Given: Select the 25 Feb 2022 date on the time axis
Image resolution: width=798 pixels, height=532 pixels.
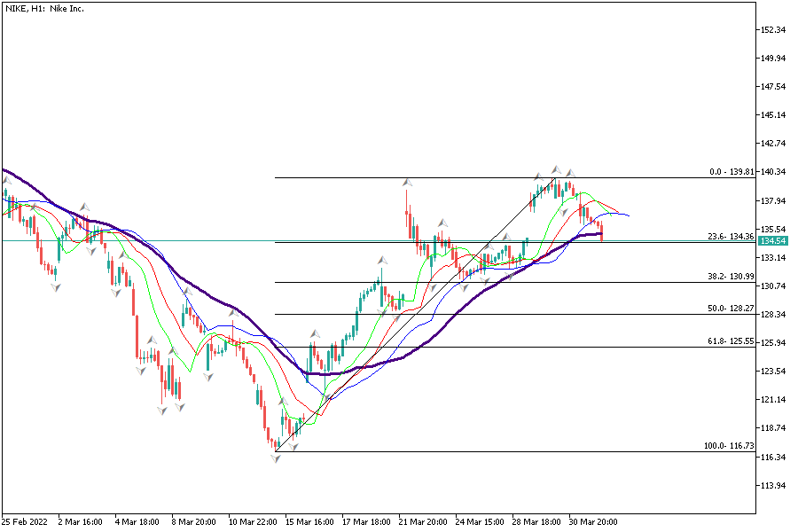Looking at the screenshot, I should (27, 521).
